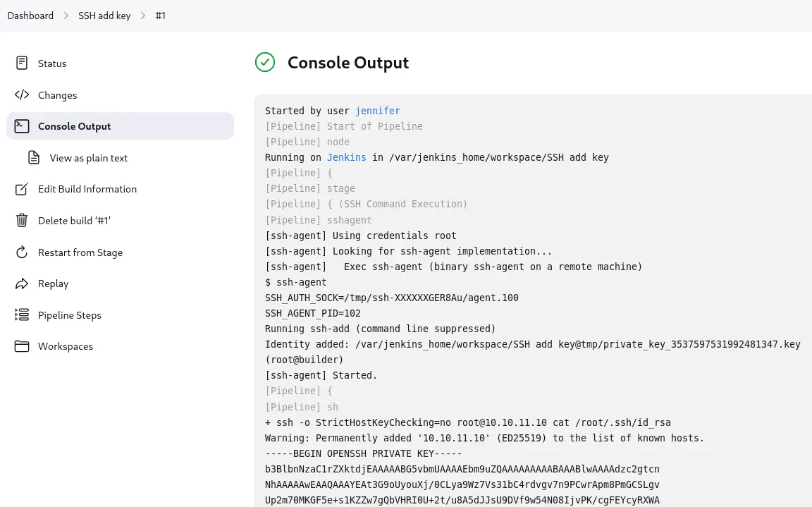Screen dimensions: 812x507
Task: Open View as plain text
Action: [89, 158]
